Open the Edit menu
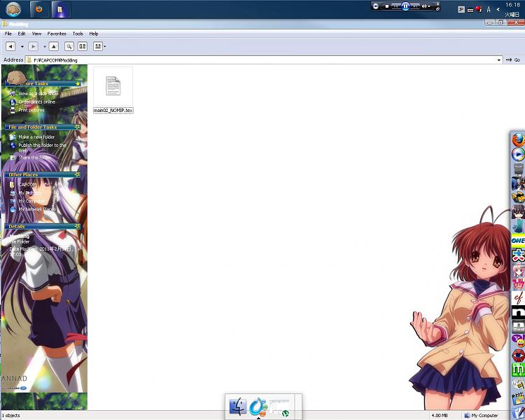 pos(22,34)
